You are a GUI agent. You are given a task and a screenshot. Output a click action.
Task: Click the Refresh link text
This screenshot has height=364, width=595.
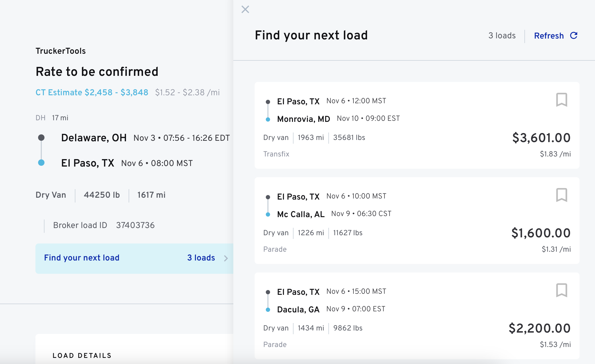549,36
